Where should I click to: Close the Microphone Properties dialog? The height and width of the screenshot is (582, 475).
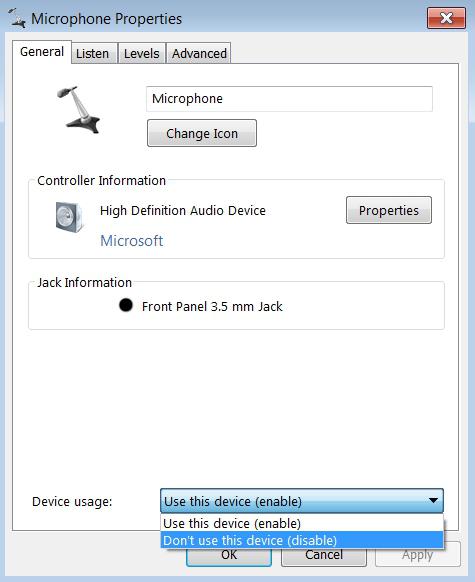point(446,18)
